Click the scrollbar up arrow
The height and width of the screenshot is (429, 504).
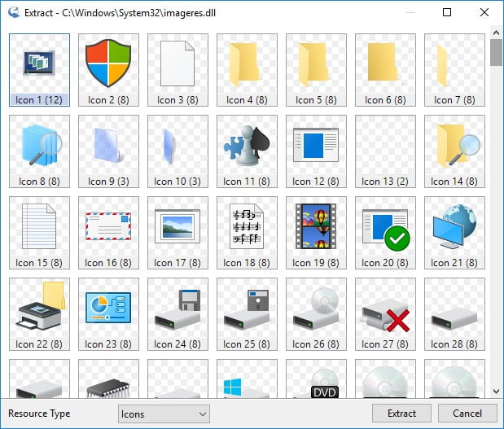point(496,33)
